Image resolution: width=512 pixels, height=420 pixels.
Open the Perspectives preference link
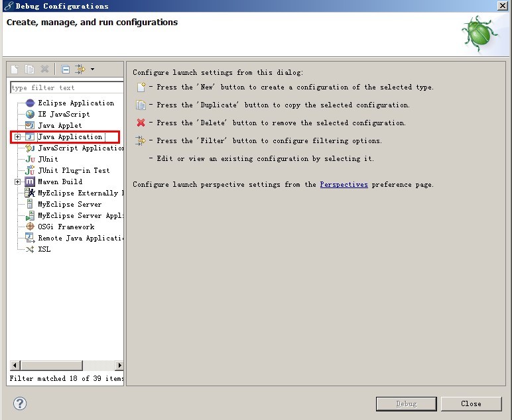(344, 185)
